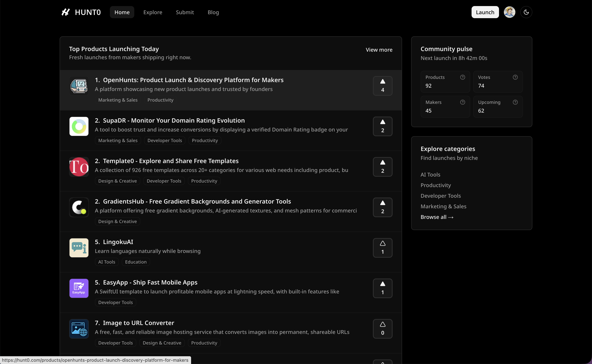Open the Explore nav item
This screenshot has height=364, width=592.
click(x=153, y=12)
